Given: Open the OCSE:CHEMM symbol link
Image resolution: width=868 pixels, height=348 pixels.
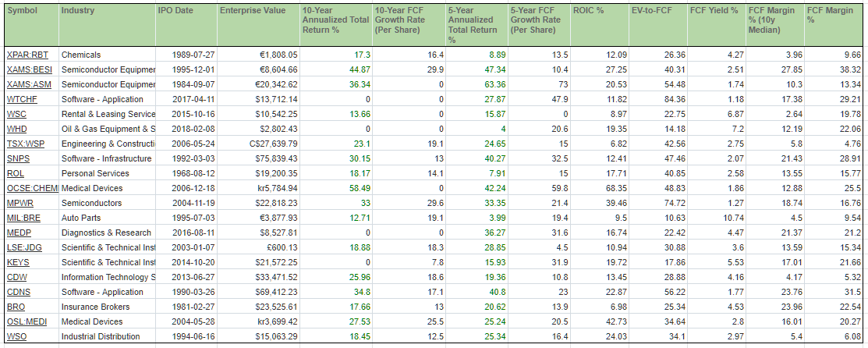Looking at the screenshot, I should [x=33, y=188].
